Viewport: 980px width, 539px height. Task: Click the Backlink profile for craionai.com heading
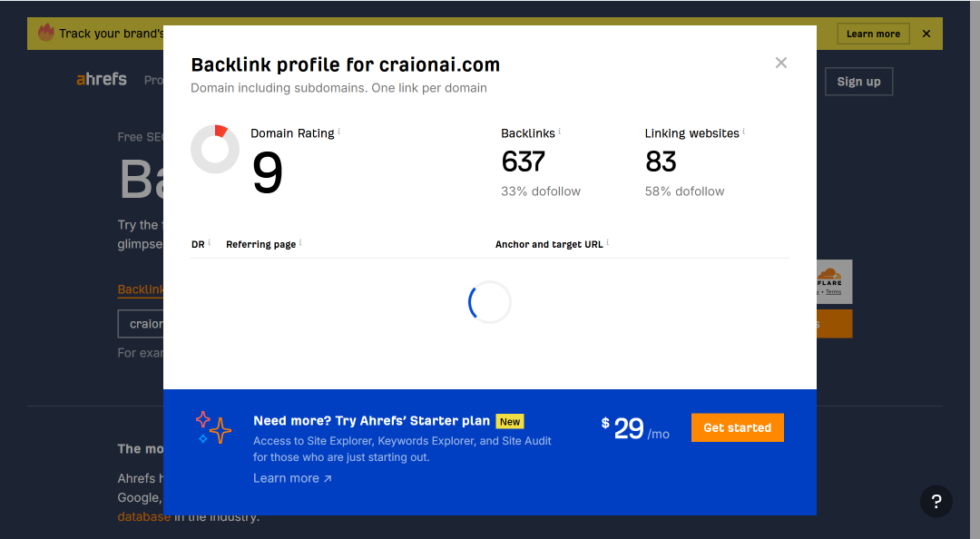(345, 65)
